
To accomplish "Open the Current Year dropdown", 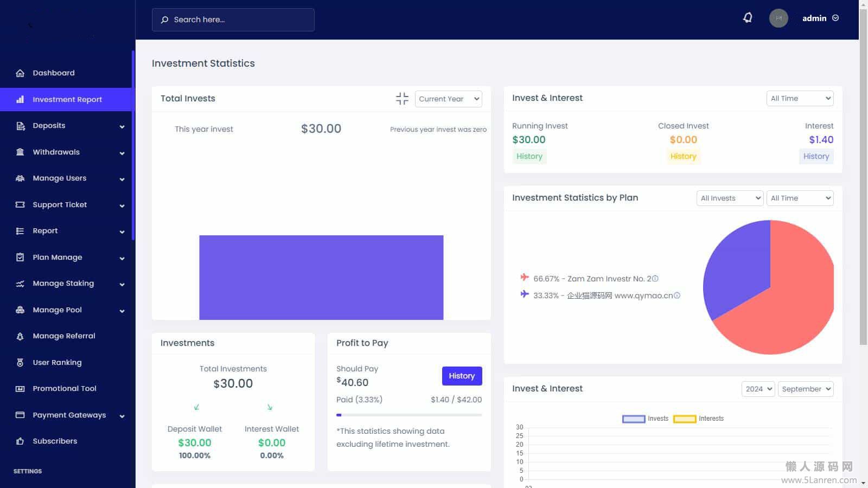I will [448, 99].
